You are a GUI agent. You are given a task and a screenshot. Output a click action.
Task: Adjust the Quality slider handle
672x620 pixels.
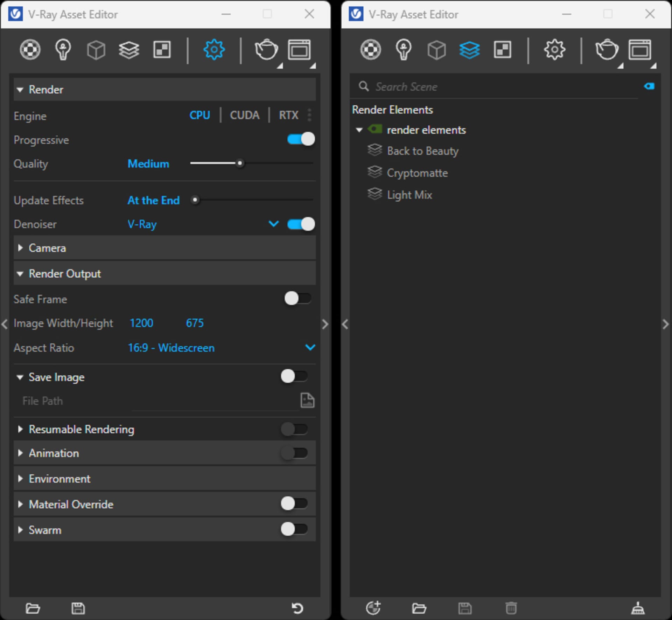240,163
